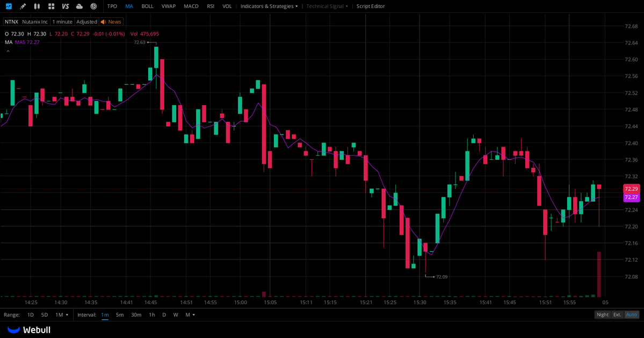
Task: Toggle the TPO indicator
Action: pos(112,6)
